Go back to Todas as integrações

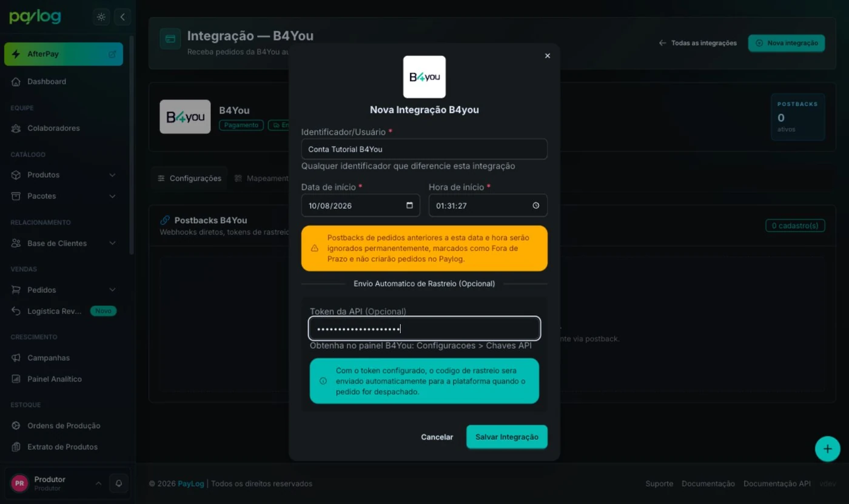click(x=698, y=43)
